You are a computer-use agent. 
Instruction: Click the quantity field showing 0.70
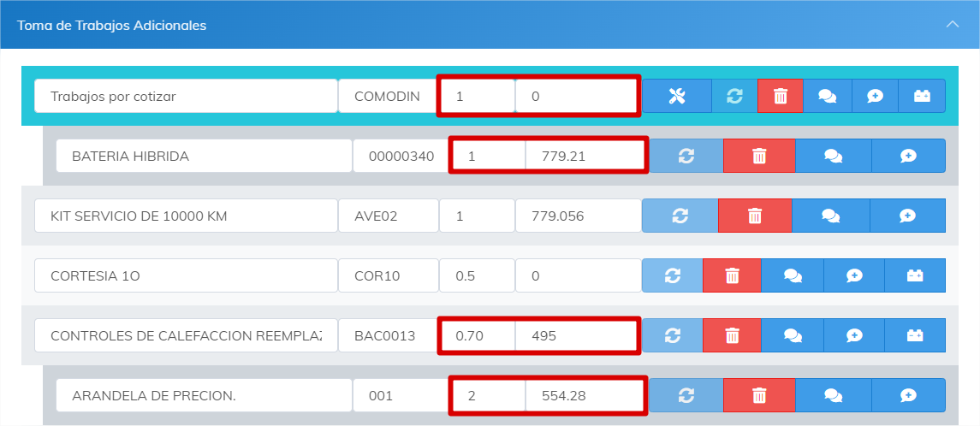coord(477,336)
